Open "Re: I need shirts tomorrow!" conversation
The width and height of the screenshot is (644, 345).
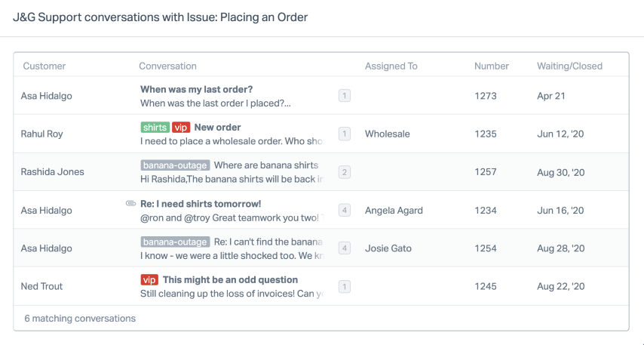201,204
